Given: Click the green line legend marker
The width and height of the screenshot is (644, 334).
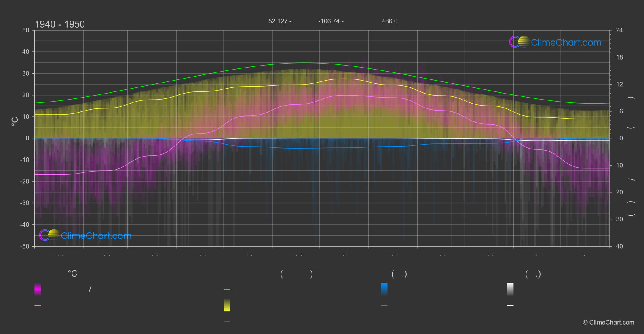Looking at the screenshot, I should [227, 289].
